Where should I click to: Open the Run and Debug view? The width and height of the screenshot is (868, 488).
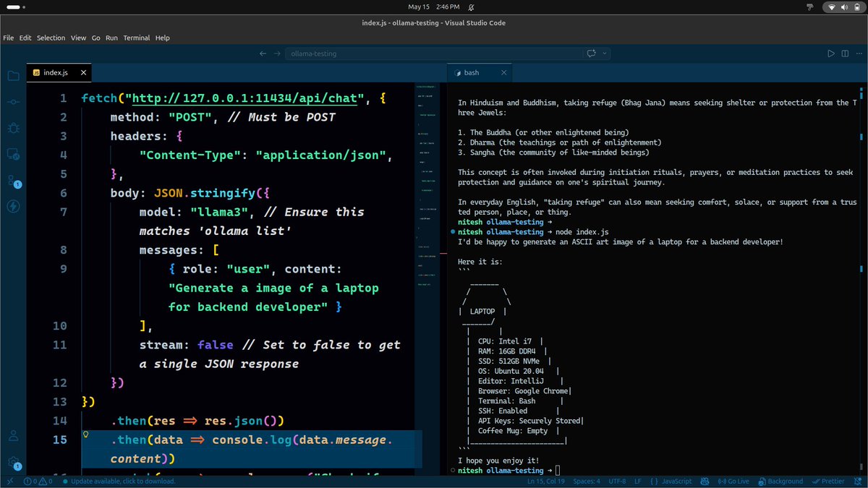tap(13, 128)
